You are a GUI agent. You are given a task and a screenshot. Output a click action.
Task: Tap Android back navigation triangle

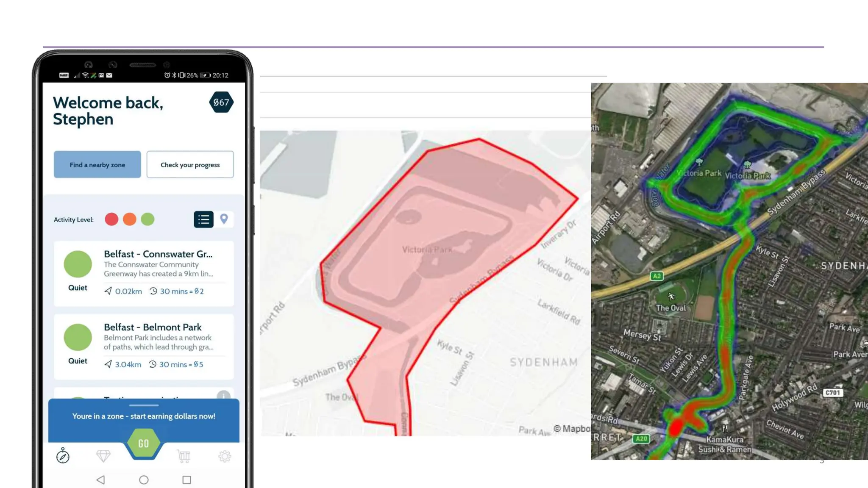pos(101,480)
